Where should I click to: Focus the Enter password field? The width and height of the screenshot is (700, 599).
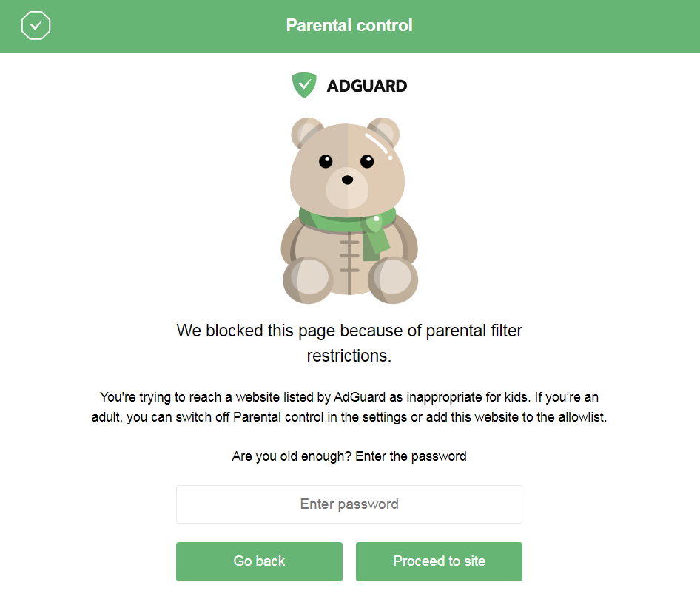(349, 504)
